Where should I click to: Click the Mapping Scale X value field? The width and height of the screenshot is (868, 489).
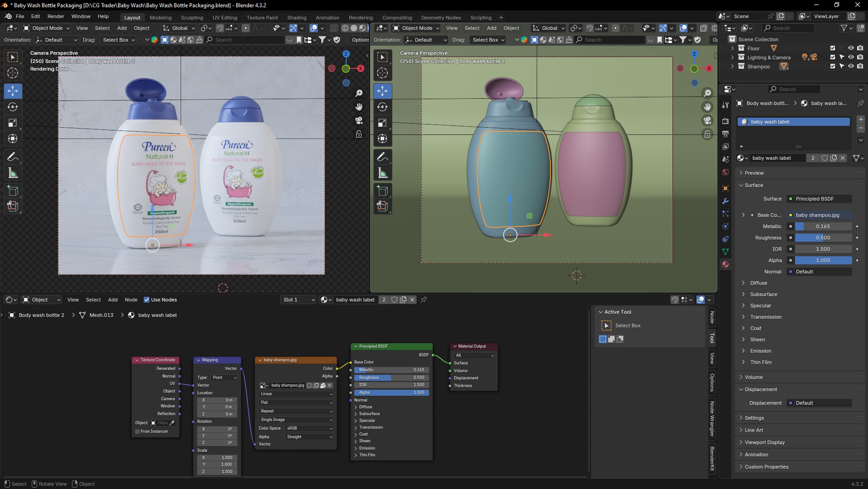click(x=217, y=457)
